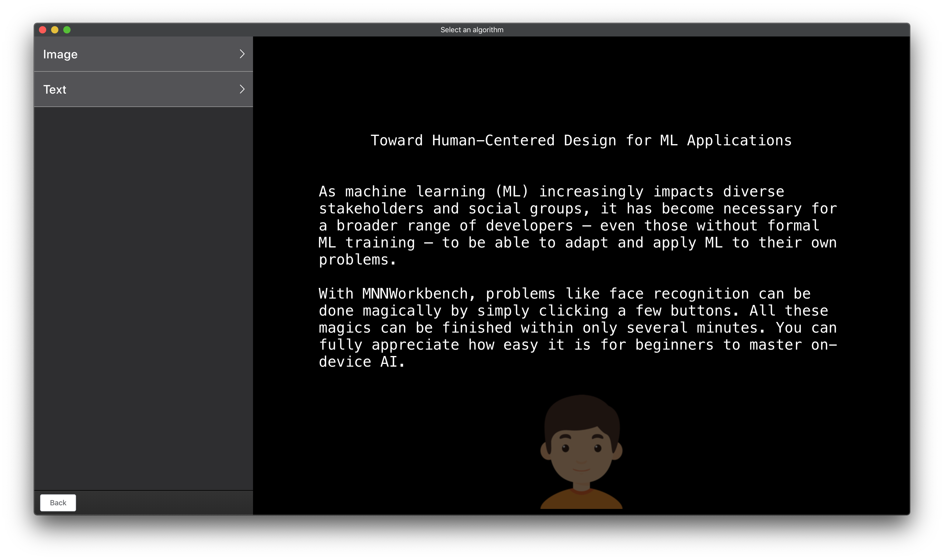Click the word 'problems.' ending first paragraph
The height and width of the screenshot is (560, 944).
coord(357,260)
